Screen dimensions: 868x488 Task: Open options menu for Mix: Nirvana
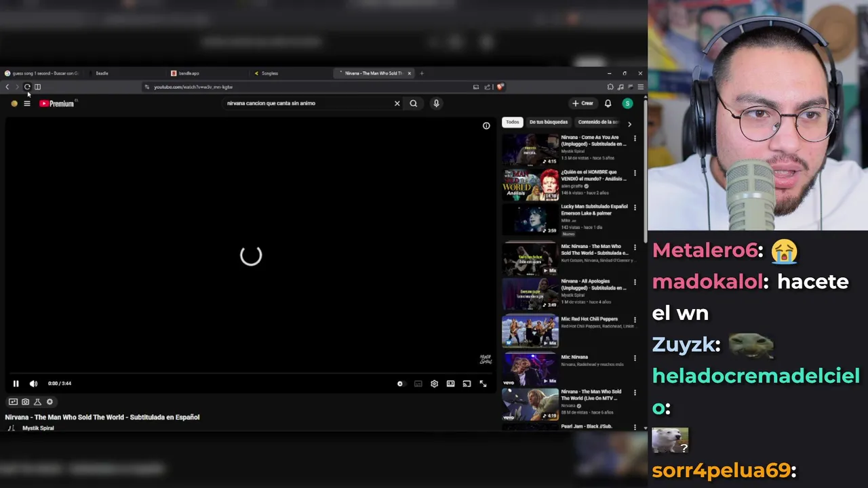[635, 358]
